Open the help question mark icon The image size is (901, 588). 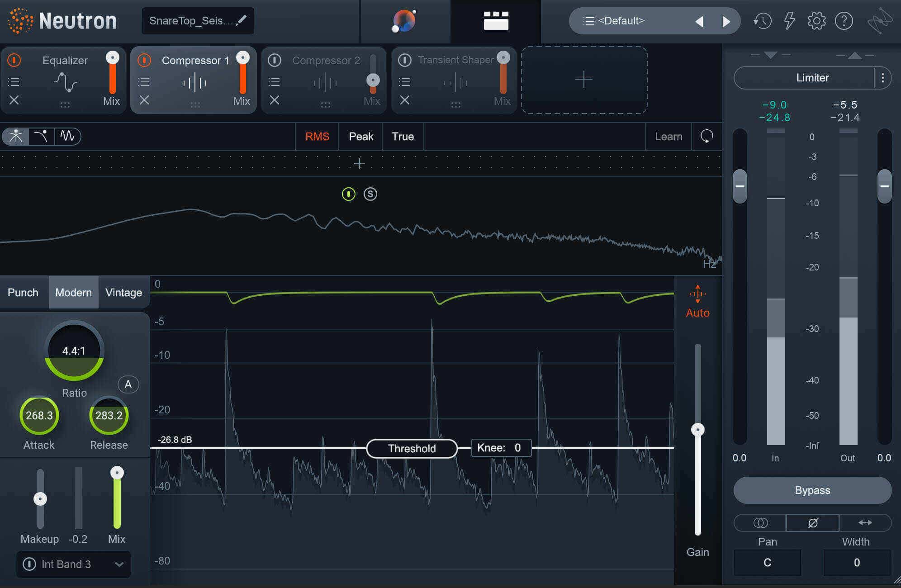[x=844, y=21]
